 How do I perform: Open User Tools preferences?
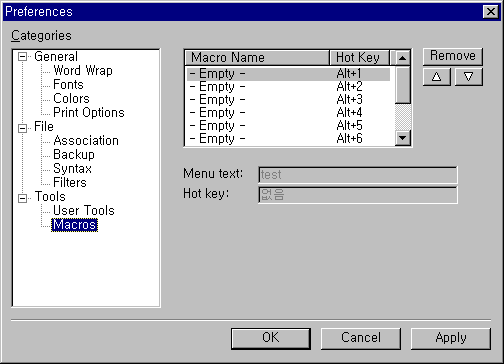(84, 210)
